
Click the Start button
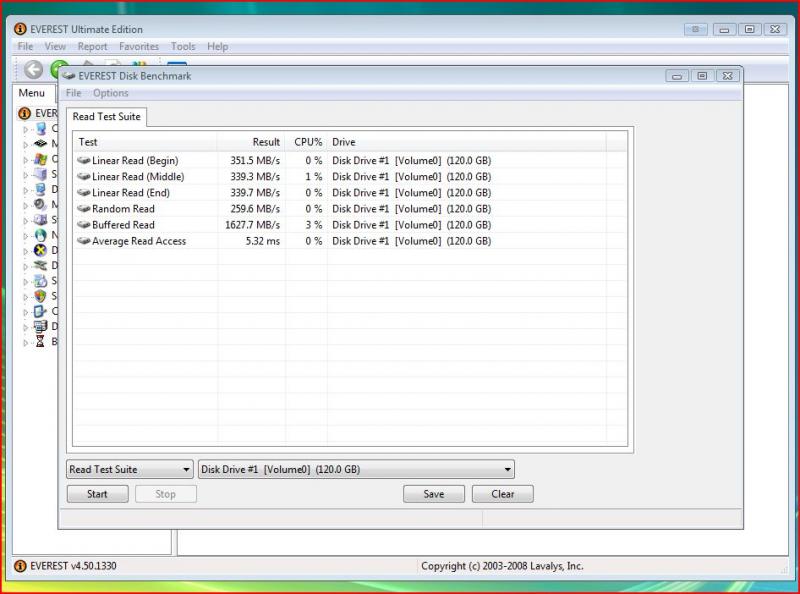click(97, 494)
